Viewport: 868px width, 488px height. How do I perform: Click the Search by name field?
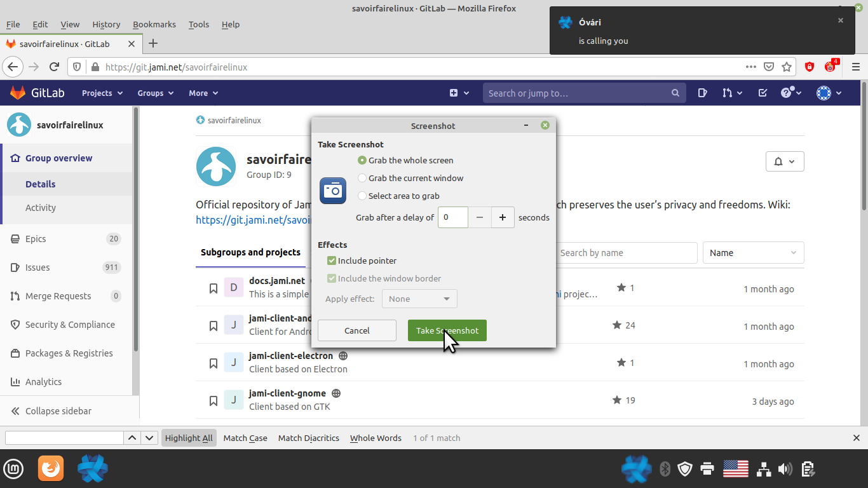pyautogui.click(x=627, y=253)
